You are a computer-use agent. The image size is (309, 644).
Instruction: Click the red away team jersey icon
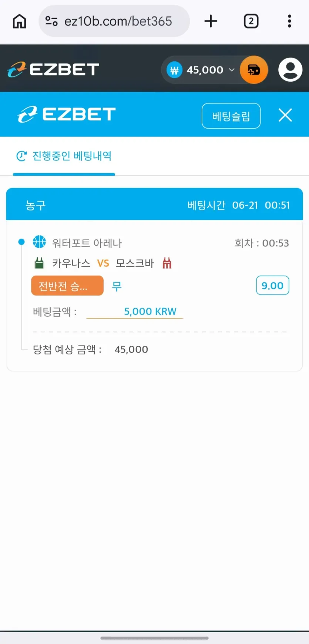coord(167,263)
